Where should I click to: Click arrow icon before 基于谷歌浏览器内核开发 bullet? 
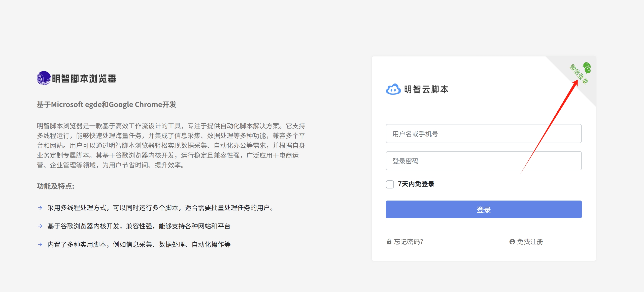click(40, 226)
